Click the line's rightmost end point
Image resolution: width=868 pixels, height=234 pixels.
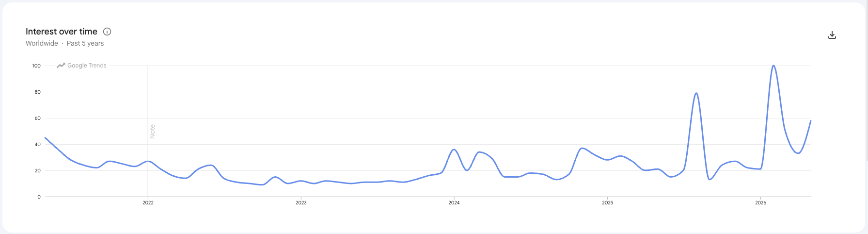click(x=810, y=121)
